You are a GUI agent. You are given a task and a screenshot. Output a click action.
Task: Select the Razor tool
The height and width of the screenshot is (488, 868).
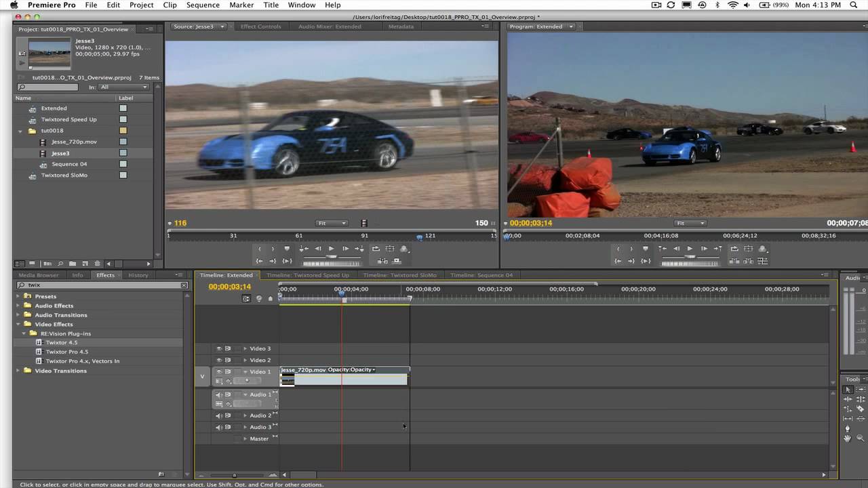click(x=861, y=409)
